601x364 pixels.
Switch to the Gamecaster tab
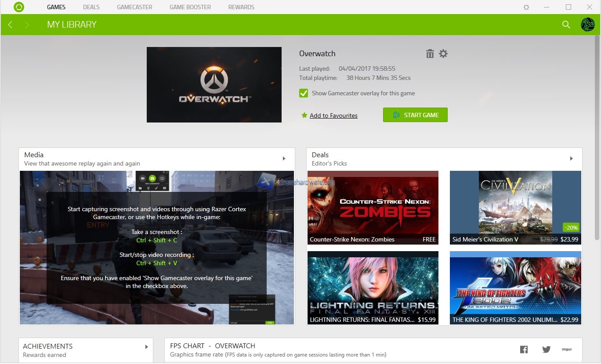(x=134, y=7)
